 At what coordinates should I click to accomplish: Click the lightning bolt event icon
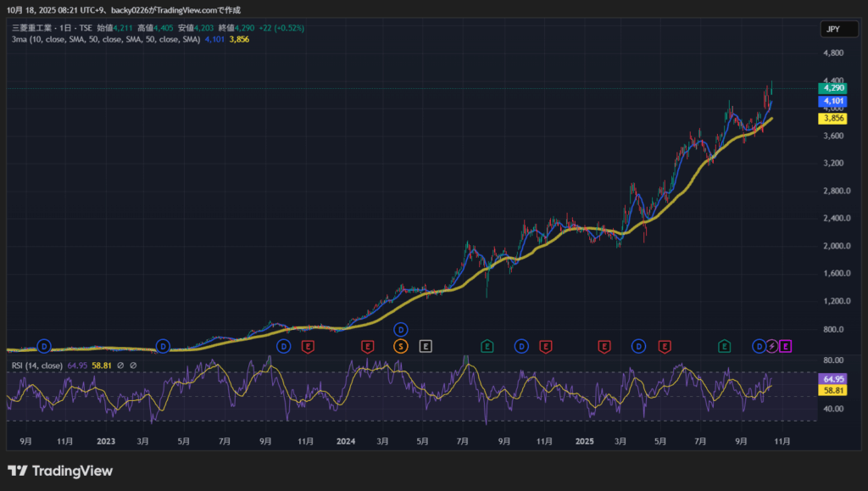click(x=771, y=346)
